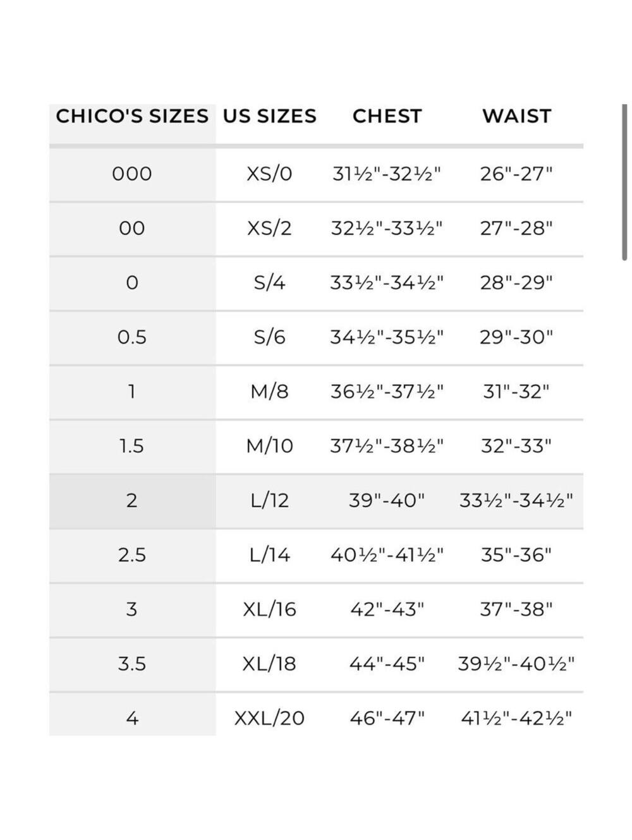Click the US SIZES column header
The height and width of the screenshot is (840, 632).
pos(270,116)
